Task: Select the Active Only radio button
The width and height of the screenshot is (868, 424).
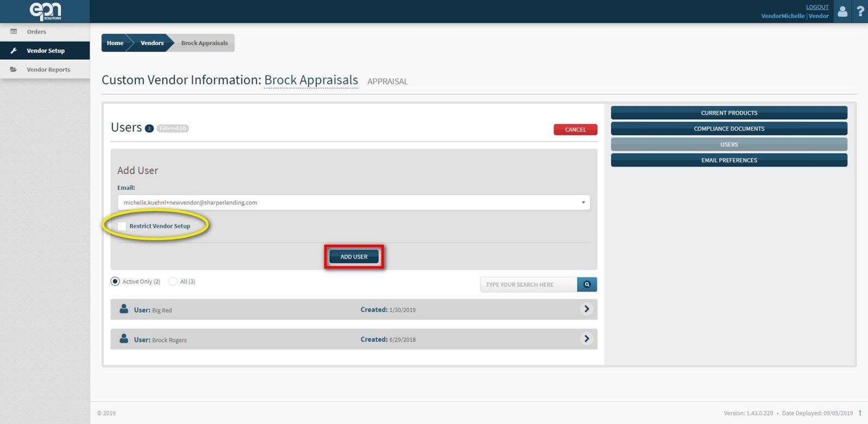Action: (x=115, y=281)
